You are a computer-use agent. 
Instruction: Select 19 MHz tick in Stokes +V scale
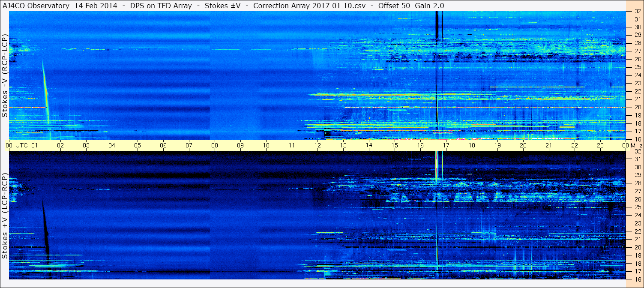(637, 255)
